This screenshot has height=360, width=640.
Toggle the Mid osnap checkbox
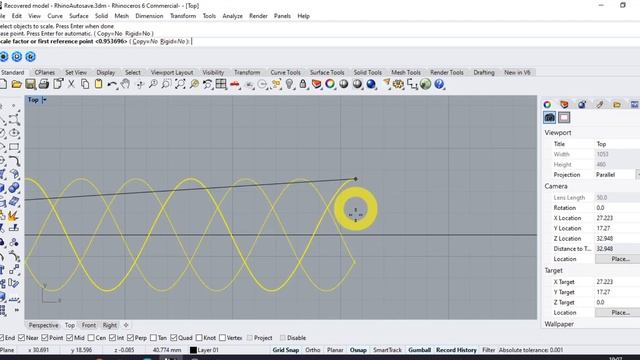(69, 338)
